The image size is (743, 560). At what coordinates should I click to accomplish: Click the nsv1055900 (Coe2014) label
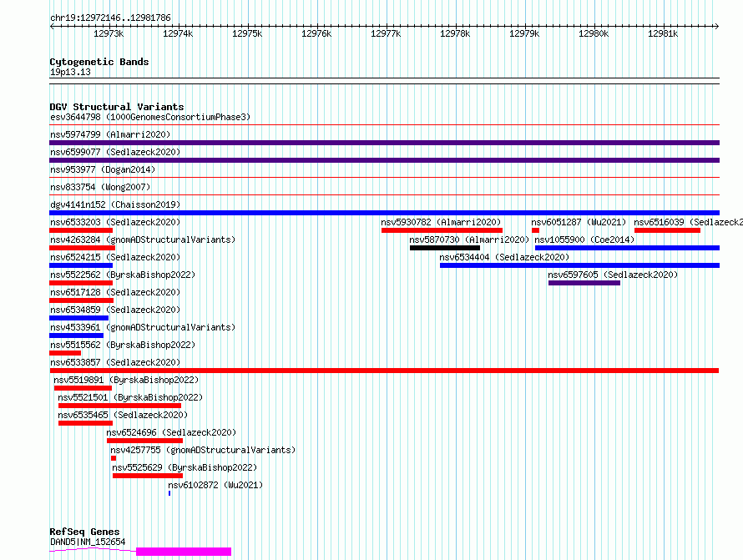[x=584, y=240]
